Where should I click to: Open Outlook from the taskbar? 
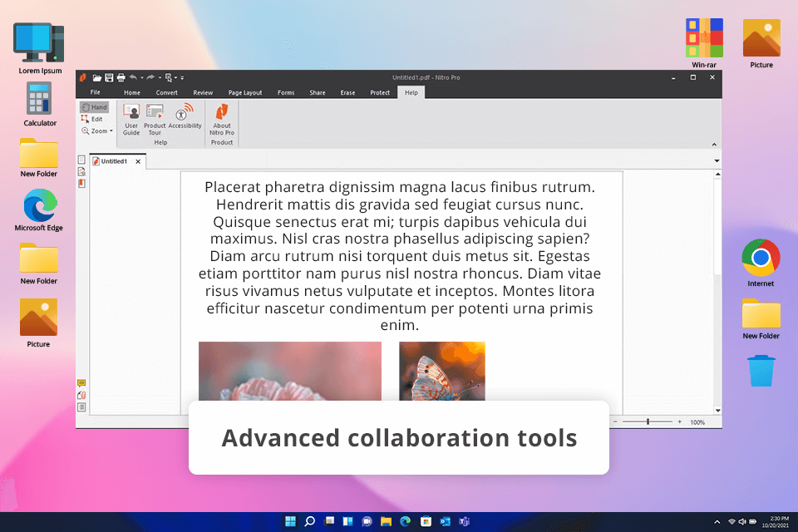[x=445, y=521]
